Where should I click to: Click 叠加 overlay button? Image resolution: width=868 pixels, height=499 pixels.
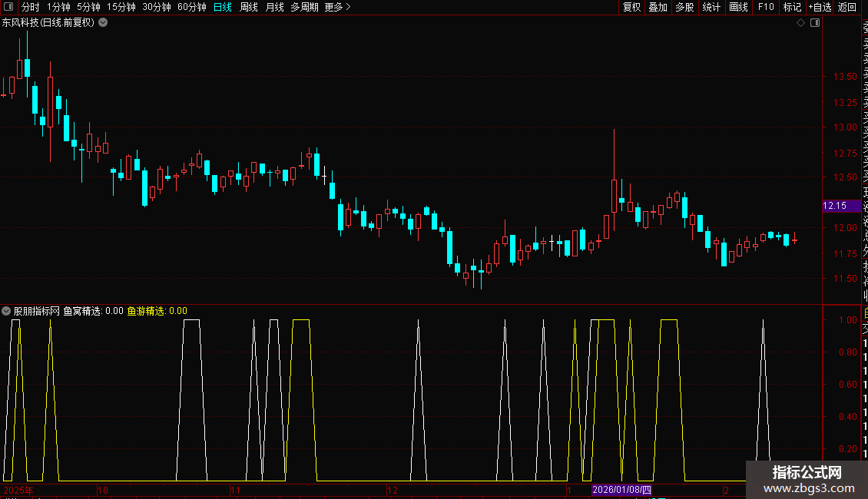[658, 7]
